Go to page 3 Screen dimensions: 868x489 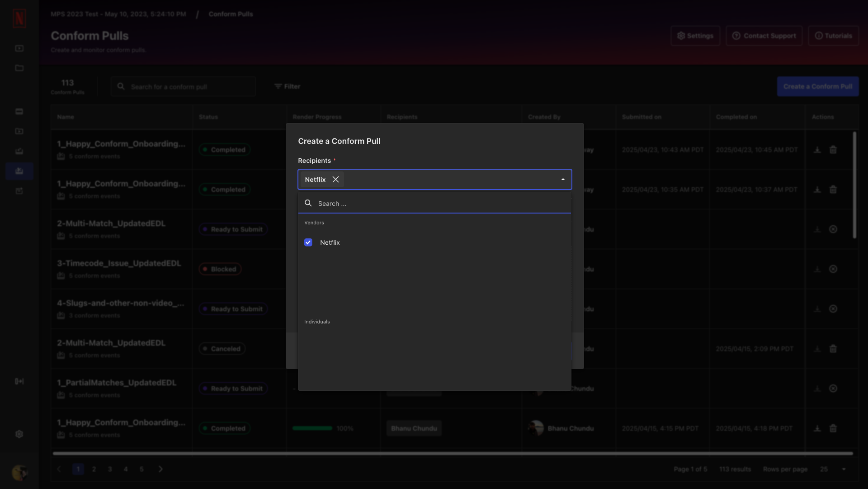pos(110,469)
